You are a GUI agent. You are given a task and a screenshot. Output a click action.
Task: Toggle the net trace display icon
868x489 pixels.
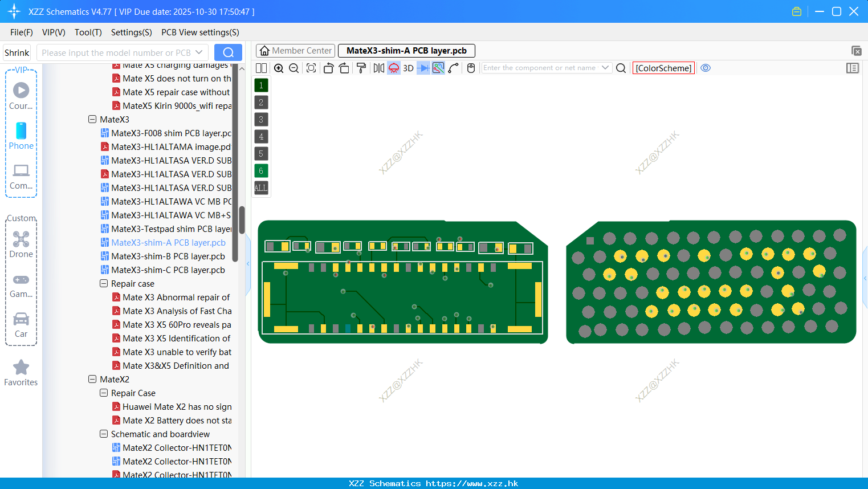(438, 68)
